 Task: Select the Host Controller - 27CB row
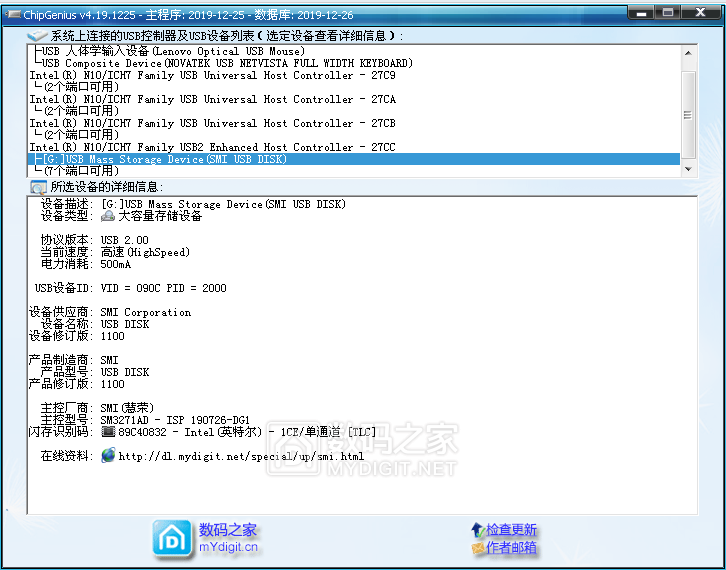pyautogui.click(x=213, y=124)
